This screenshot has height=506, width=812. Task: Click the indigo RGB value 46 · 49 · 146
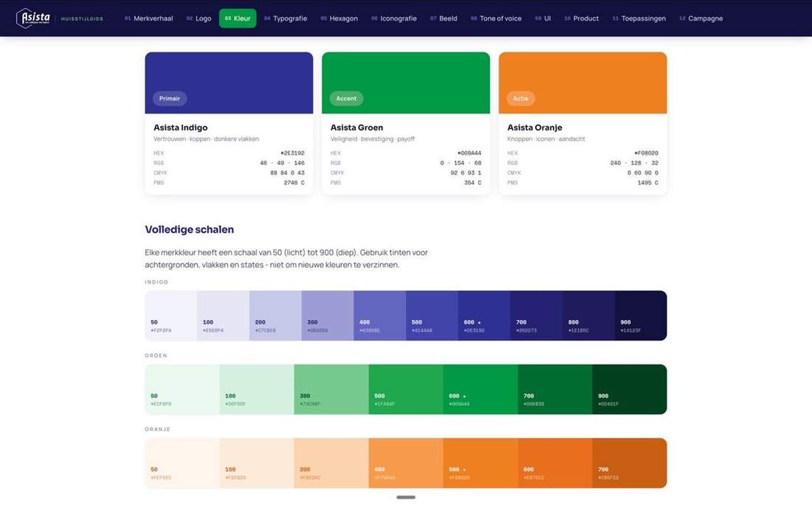pos(282,163)
